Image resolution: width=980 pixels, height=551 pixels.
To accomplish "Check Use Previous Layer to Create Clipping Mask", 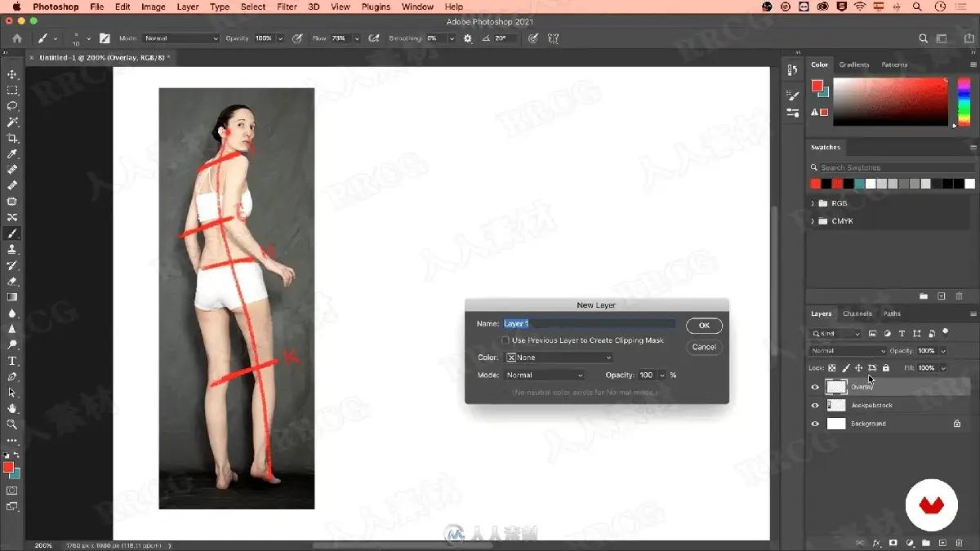I will point(506,340).
